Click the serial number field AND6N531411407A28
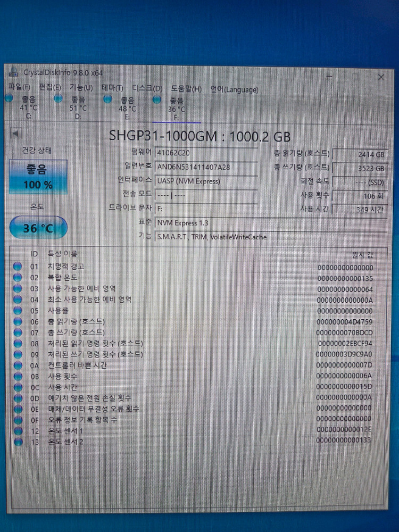This screenshot has width=399, height=532. click(x=206, y=167)
